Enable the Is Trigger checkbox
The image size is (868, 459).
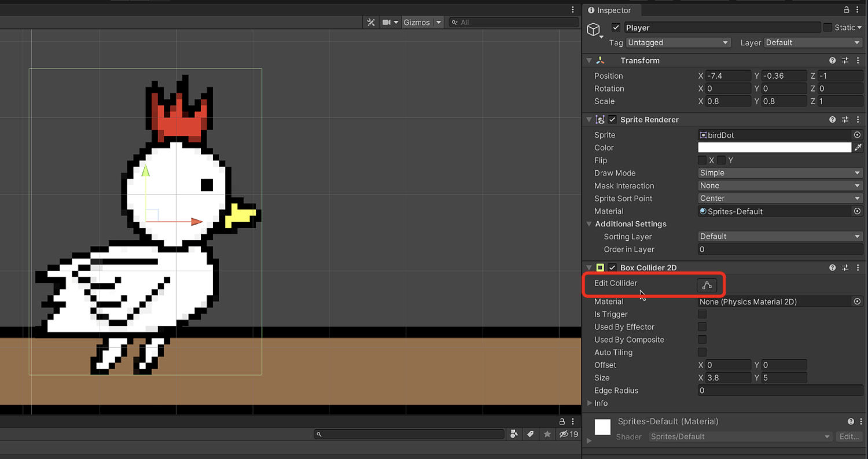702,314
